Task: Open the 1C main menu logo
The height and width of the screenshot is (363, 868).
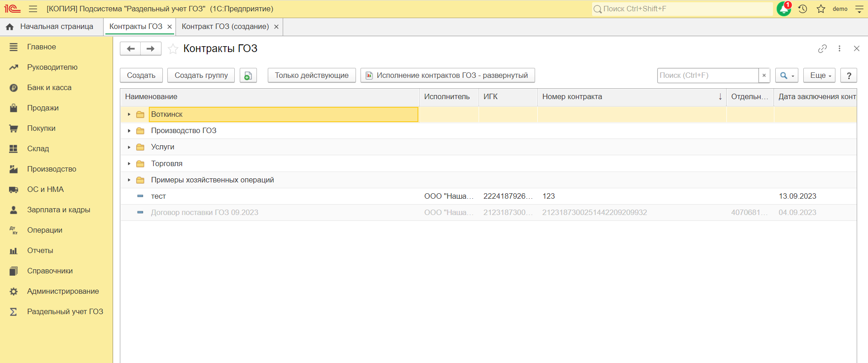Action: [x=12, y=9]
